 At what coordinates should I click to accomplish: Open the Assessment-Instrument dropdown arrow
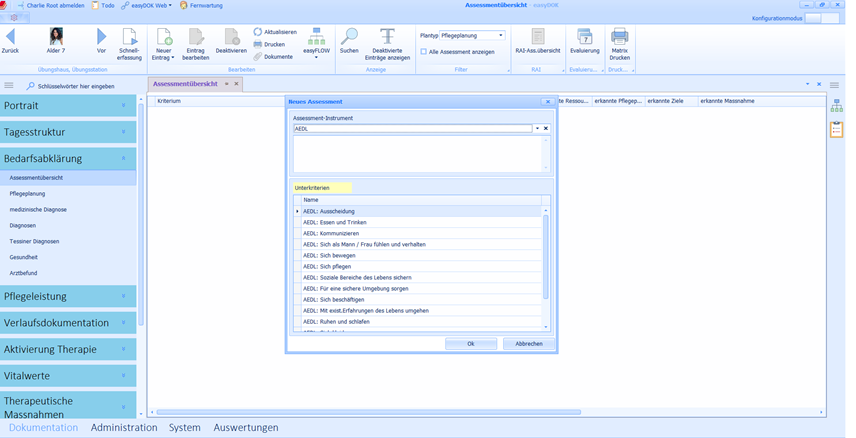coord(537,128)
